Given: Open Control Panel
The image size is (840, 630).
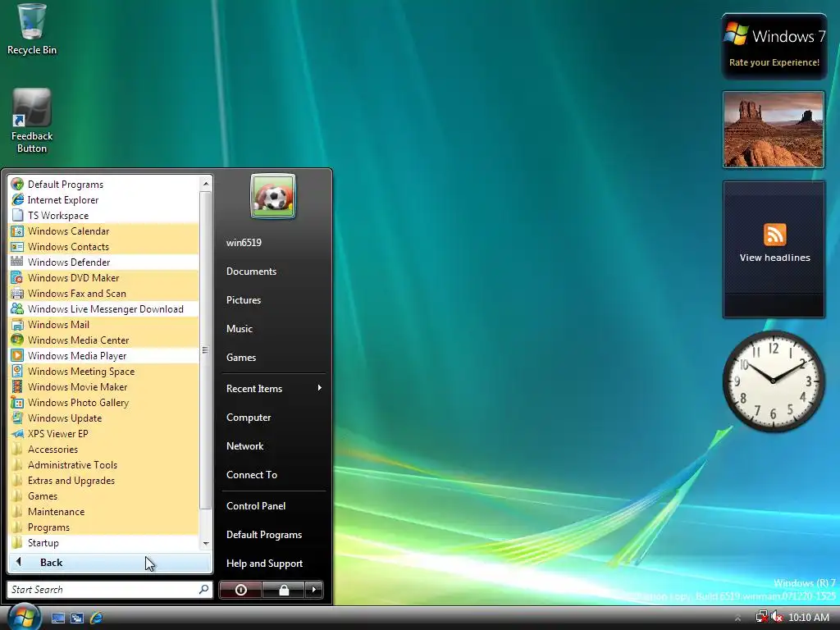Looking at the screenshot, I should point(274,505).
